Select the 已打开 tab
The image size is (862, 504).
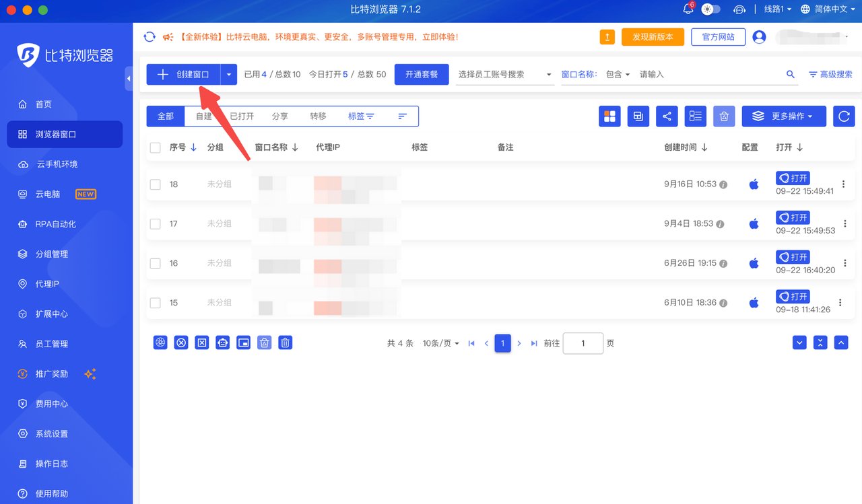pyautogui.click(x=242, y=116)
